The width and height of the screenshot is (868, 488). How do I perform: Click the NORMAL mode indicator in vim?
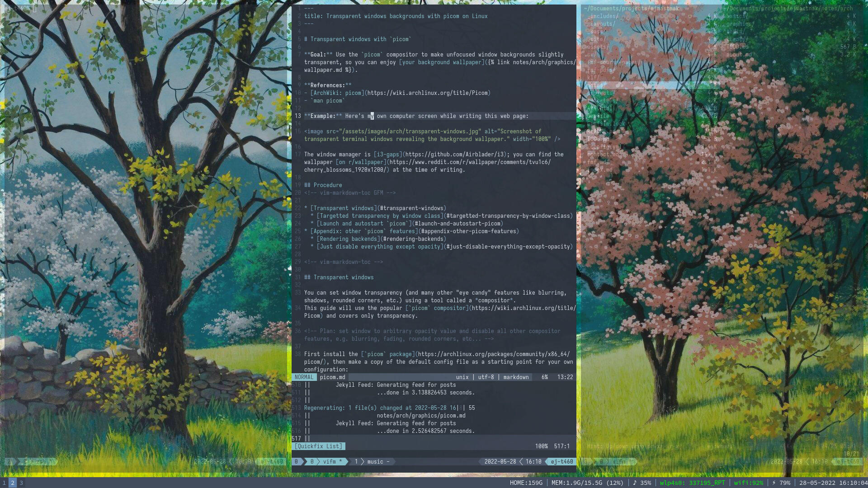pos(304,377)
